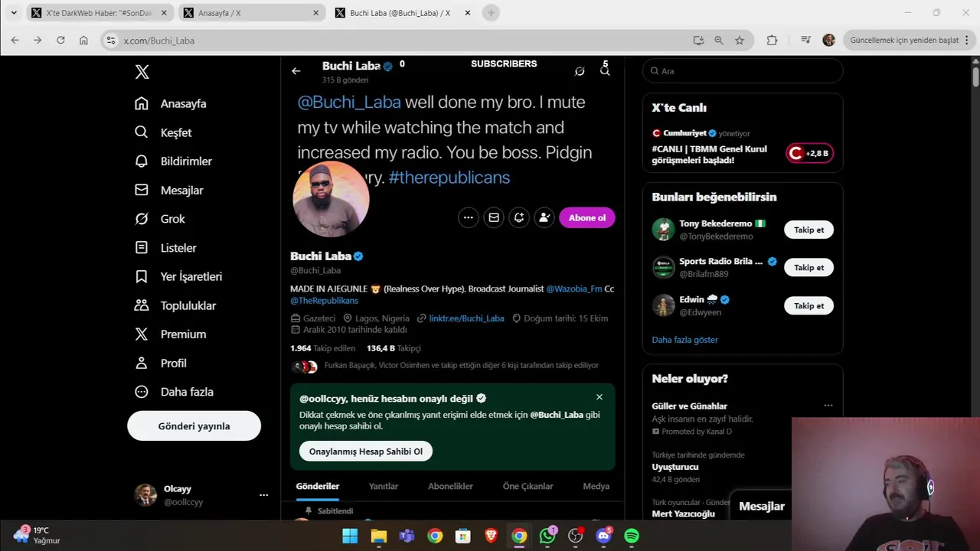
Task: Click the browser forward arrow
Action: point(38,40)
